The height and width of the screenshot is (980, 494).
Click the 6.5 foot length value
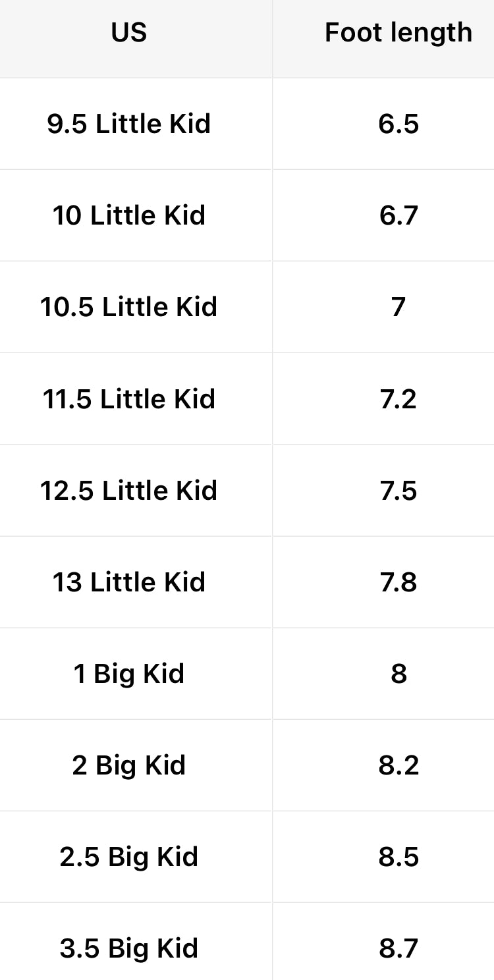tap(398, 124)
